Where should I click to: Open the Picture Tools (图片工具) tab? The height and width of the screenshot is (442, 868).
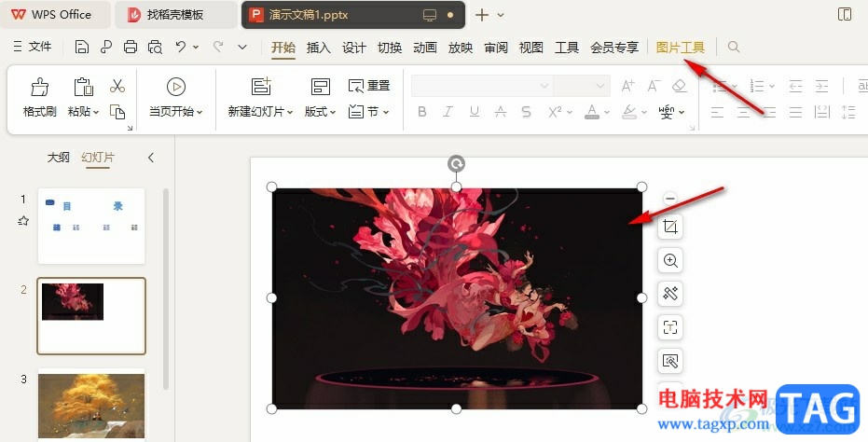click(x=680, y=48)
